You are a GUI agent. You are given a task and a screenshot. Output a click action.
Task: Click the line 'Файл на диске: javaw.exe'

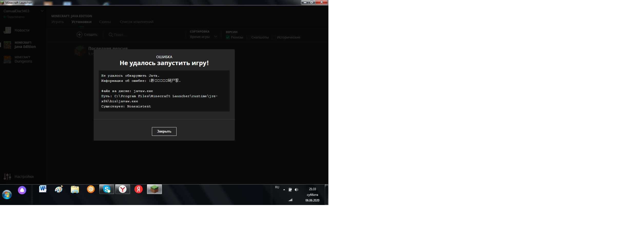[127, 91]
